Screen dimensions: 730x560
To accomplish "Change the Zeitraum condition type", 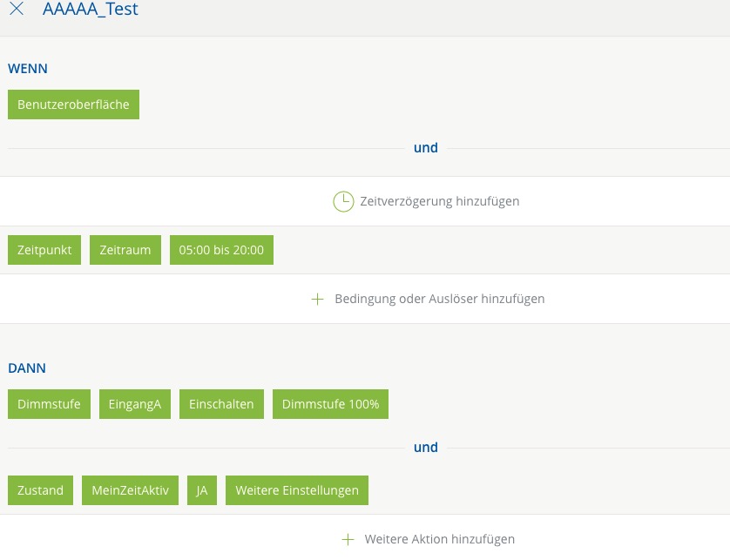I will tap(125, 250).
